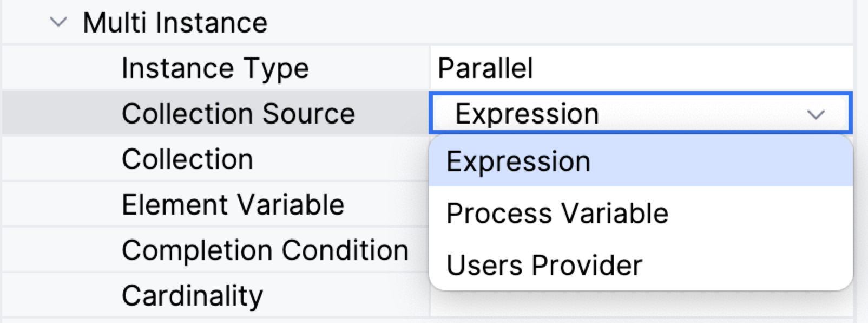Viewport: 868px width, 323px height.
Task: Pick Users Provider from the dropdown list
Action: point(544,265)
